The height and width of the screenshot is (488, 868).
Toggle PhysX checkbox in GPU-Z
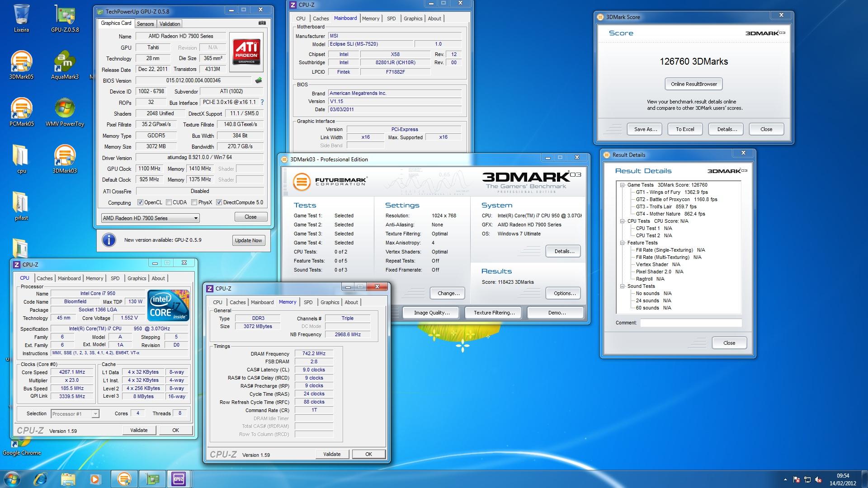(194, 202)
